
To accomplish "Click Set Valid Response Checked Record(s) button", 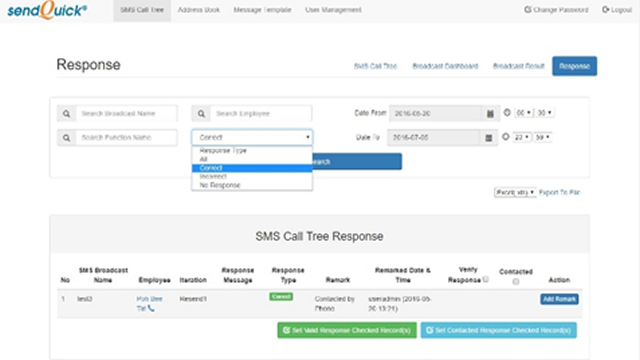I will 347,330.
